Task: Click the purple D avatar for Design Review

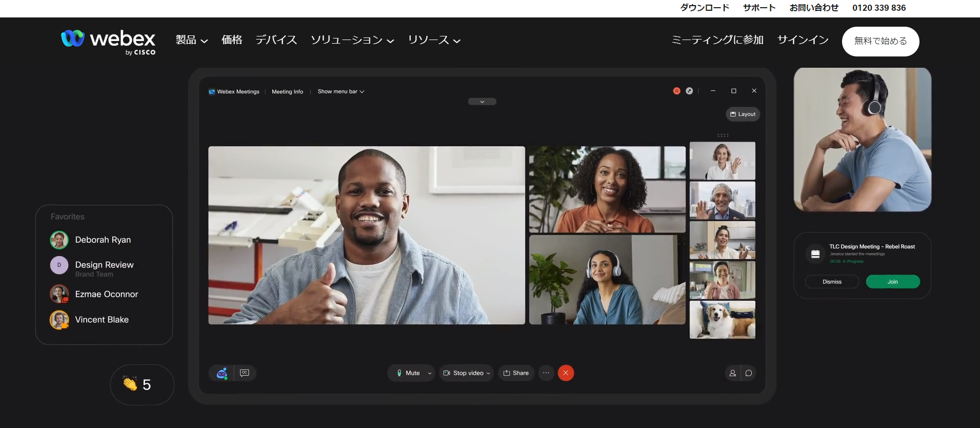Action: coord(59,265)
